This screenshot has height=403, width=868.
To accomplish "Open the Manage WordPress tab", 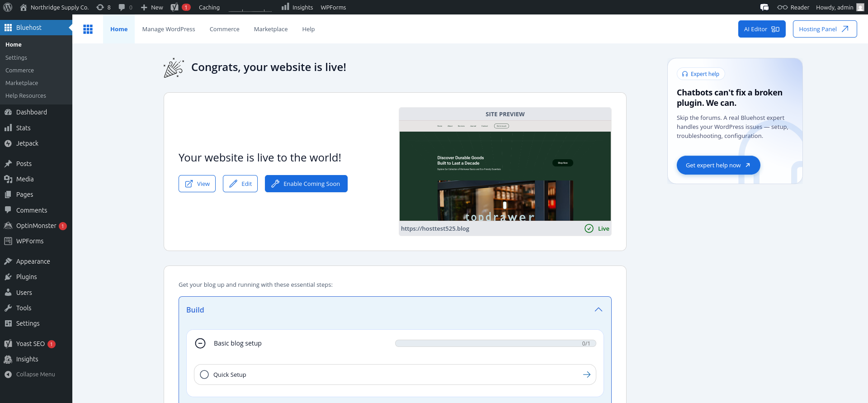I will click(169, 29).
